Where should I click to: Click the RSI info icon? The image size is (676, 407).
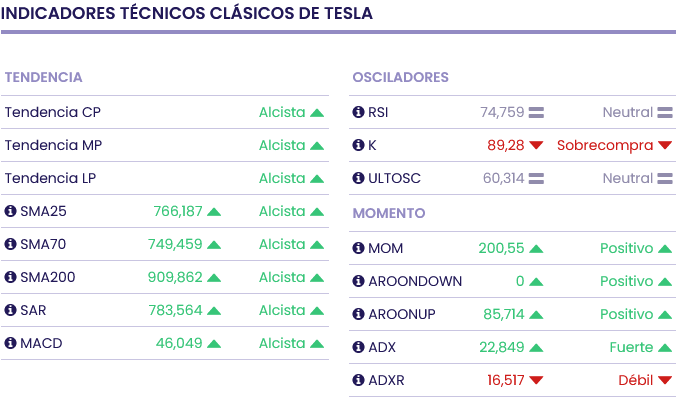coord(359,112)
